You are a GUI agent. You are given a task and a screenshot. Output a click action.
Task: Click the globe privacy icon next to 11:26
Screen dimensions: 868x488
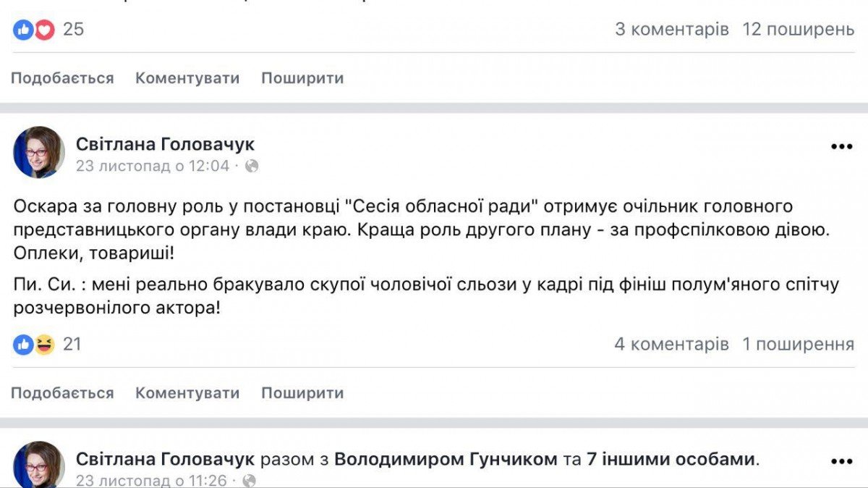pos(249,480)
